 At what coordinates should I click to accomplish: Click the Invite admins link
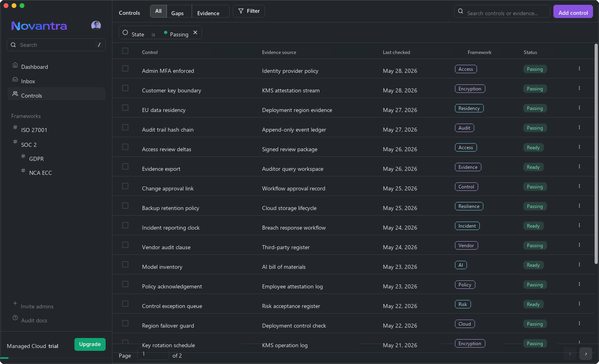[x=37, y=306]
